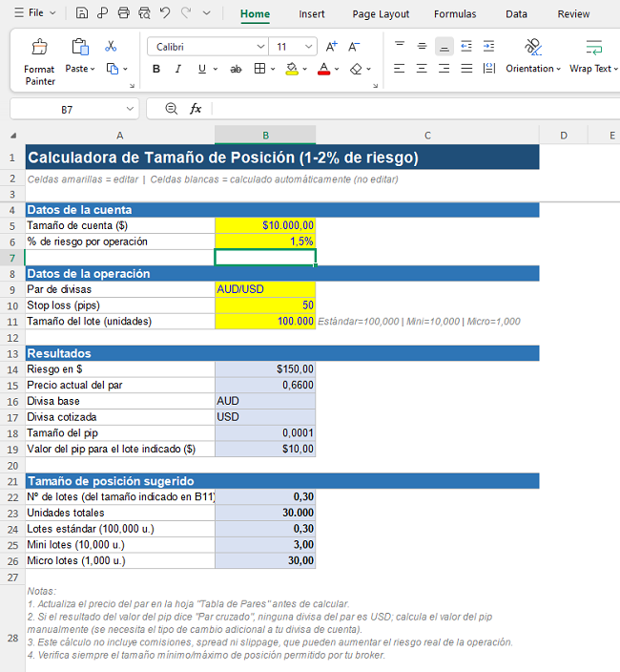The height and width of the screenshot is (672, 620).
Task: Switch to the Data tab
Action: coord(516,14)
